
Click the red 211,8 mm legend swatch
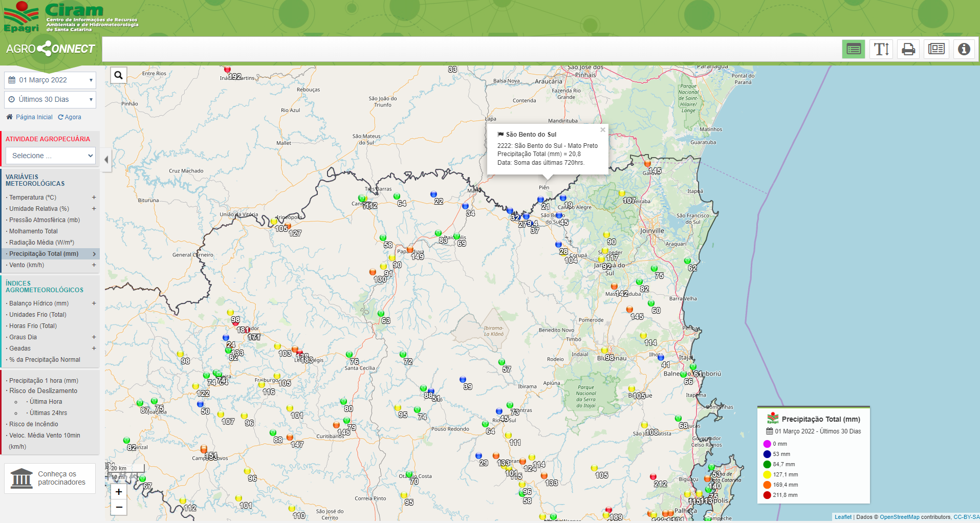point(767,495)
